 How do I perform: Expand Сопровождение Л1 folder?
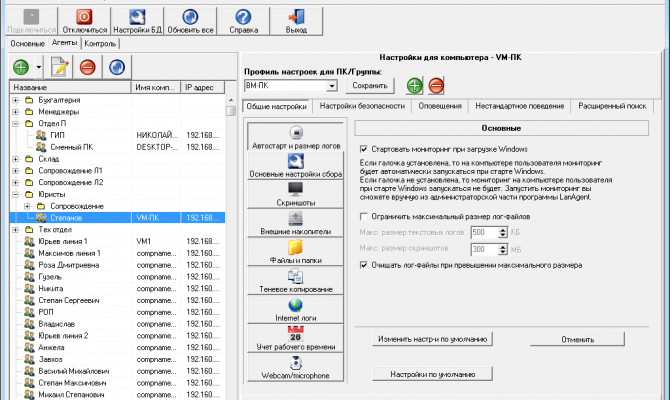tap(16, 171)
